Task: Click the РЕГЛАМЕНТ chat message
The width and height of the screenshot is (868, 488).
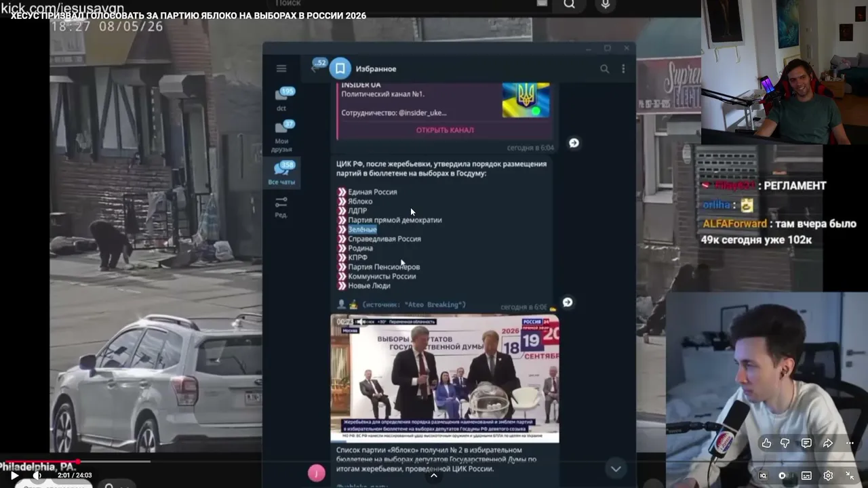Action: coord(795,186)
